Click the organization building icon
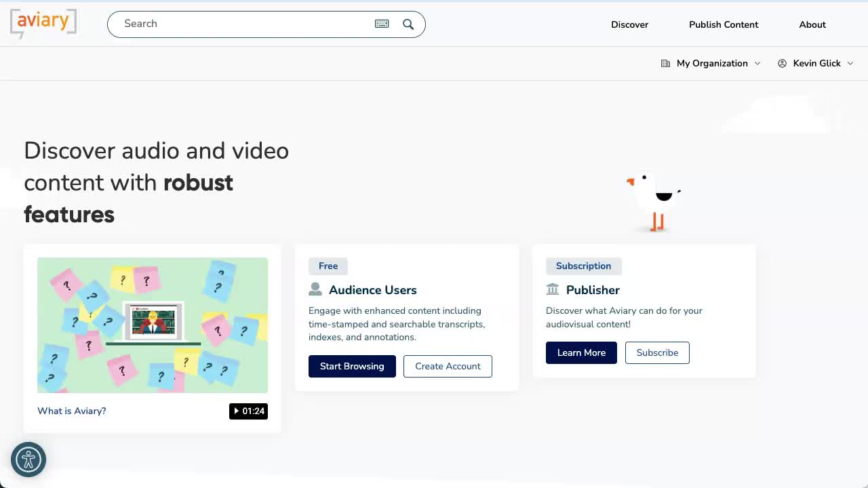Image resolution: width=868 pixels, height=488 pixels. click(x=665, y=63)
